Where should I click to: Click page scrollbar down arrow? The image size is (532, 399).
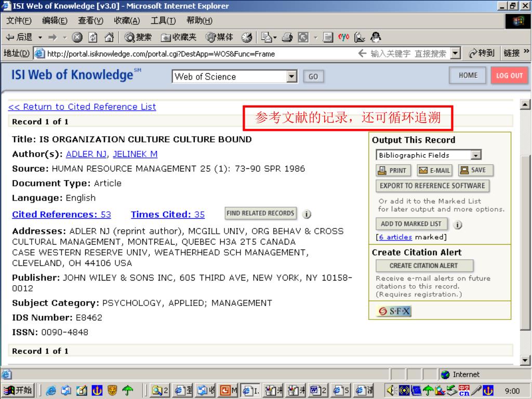(x=525, y=361)
